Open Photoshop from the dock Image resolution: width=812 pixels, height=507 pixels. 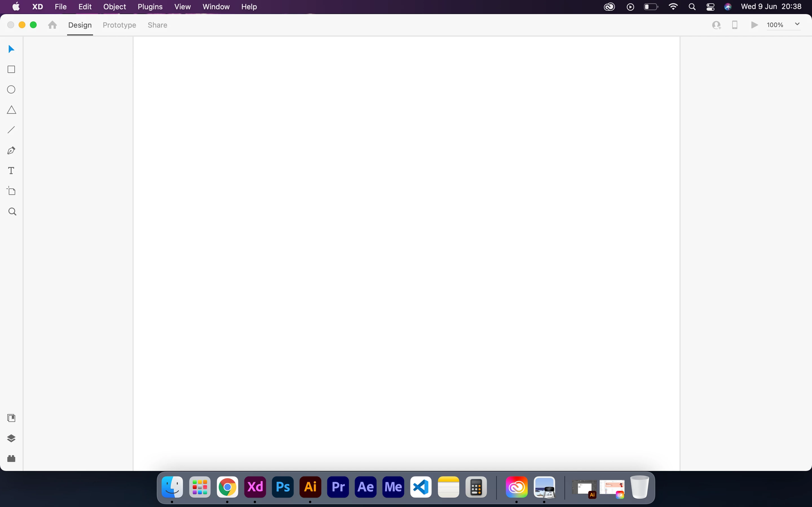[283, 487]
